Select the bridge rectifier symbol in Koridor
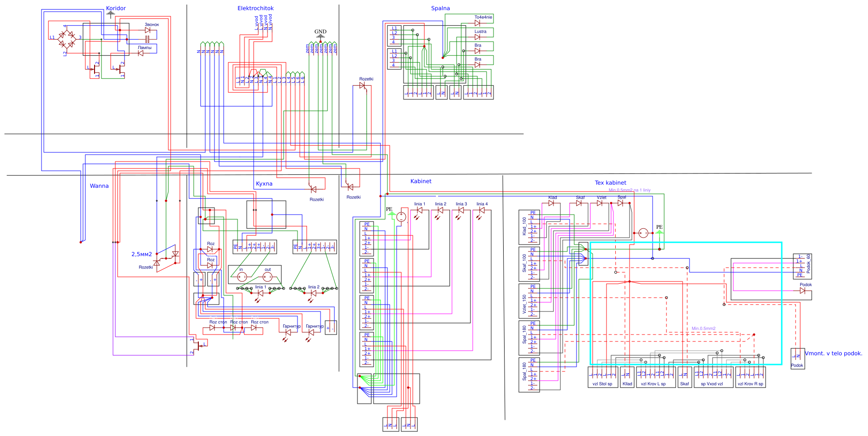 (x=68, y=39)
